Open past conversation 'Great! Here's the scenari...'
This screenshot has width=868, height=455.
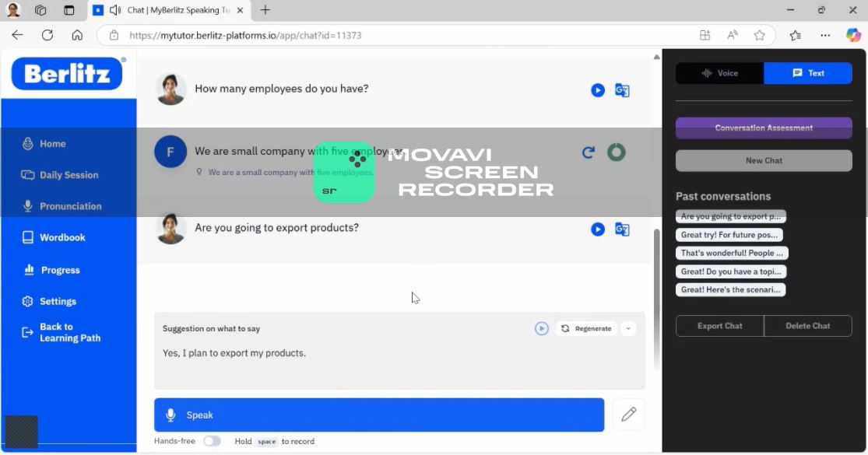click(730, 289)
